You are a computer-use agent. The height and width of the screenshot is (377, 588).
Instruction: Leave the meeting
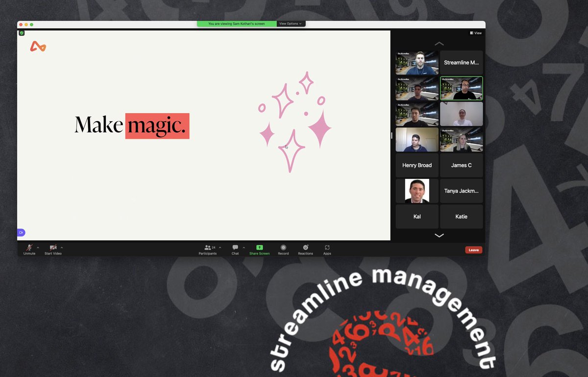474,250
